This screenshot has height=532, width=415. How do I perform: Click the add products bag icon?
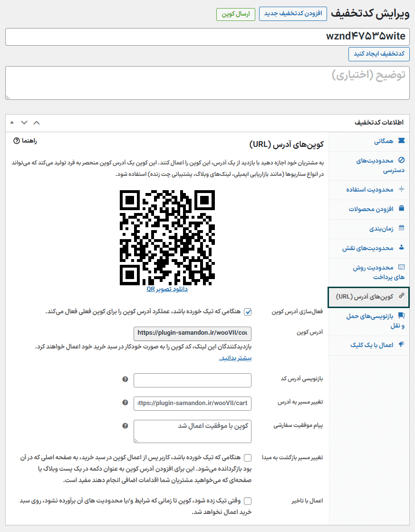coord(402,209)
